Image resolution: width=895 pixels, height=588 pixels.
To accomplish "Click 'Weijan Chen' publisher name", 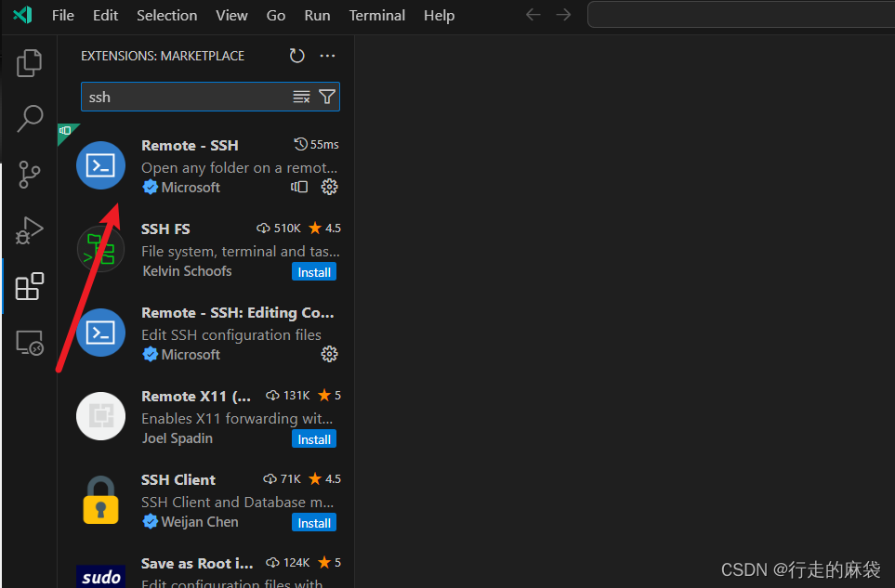I will pyautogui.click(x=200, y=522).
